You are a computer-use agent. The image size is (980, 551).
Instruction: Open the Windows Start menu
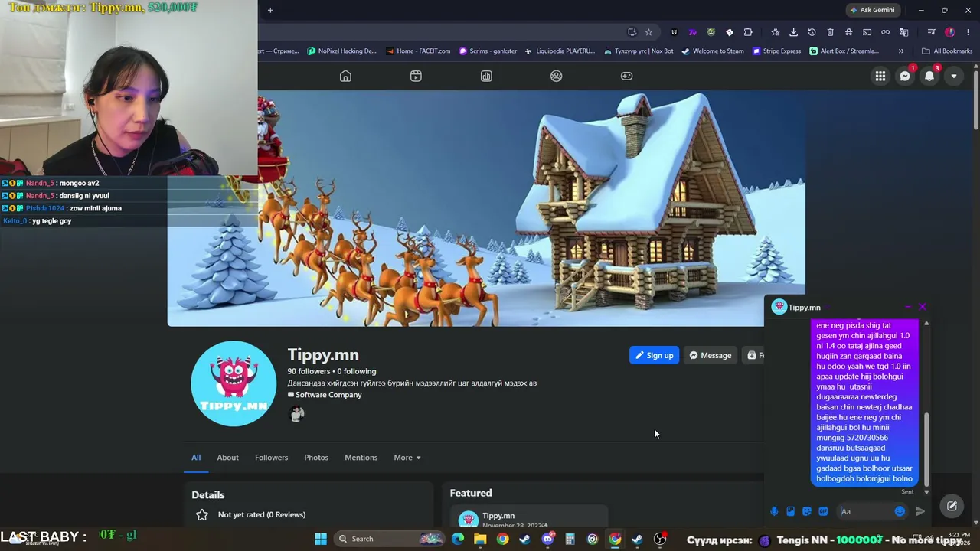coord(321,539)
